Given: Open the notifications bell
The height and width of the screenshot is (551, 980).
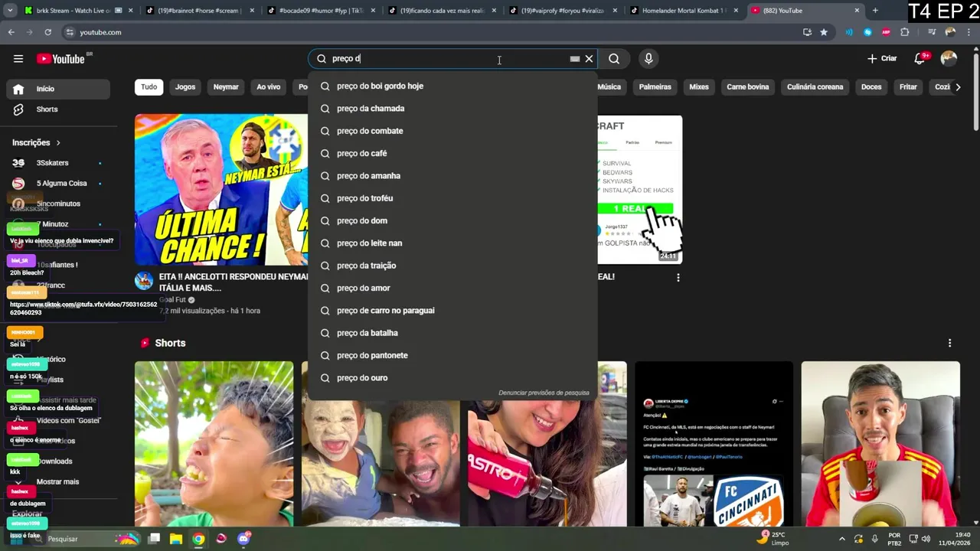Looking at the screenshot, I should (x=920, y=59).
